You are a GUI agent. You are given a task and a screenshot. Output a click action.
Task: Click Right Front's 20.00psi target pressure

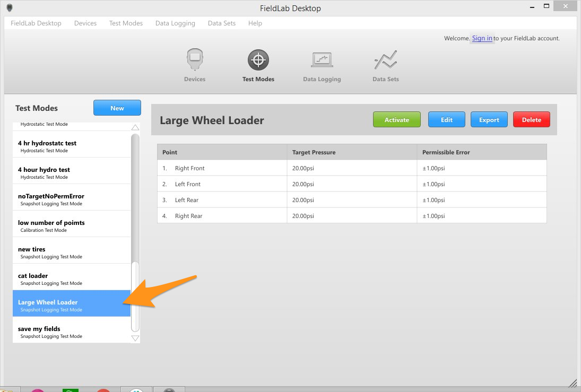click(303, 168)
